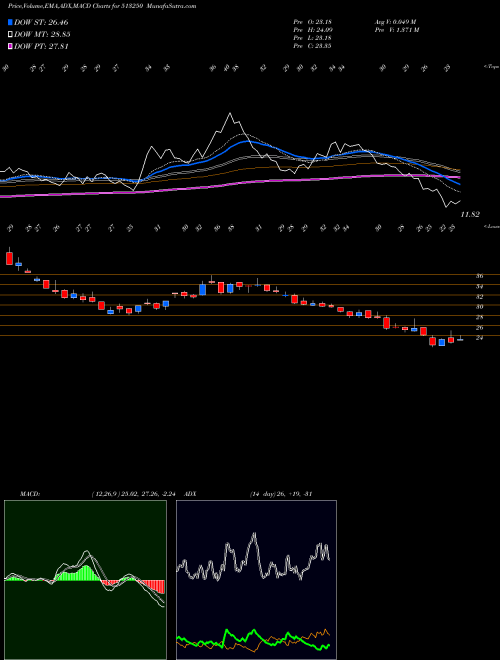Open the MACD histogram chart panel

pyautogui.click(x=85, y=580)
